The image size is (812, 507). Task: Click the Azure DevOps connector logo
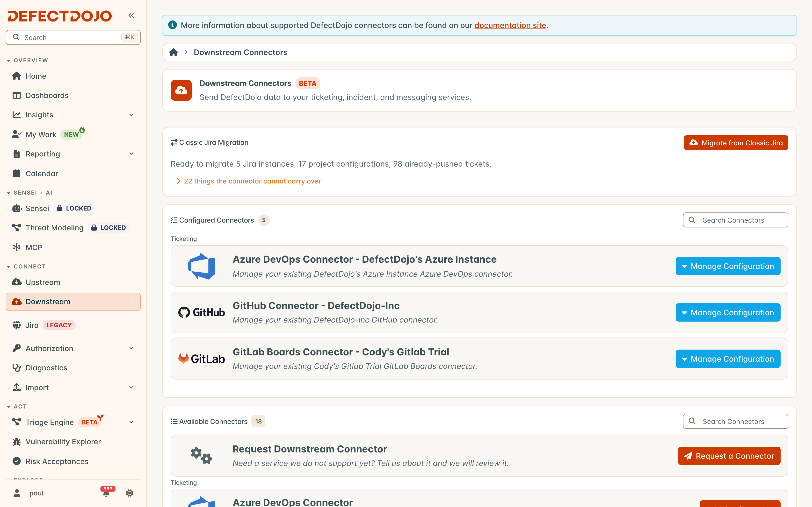point(201,266)
